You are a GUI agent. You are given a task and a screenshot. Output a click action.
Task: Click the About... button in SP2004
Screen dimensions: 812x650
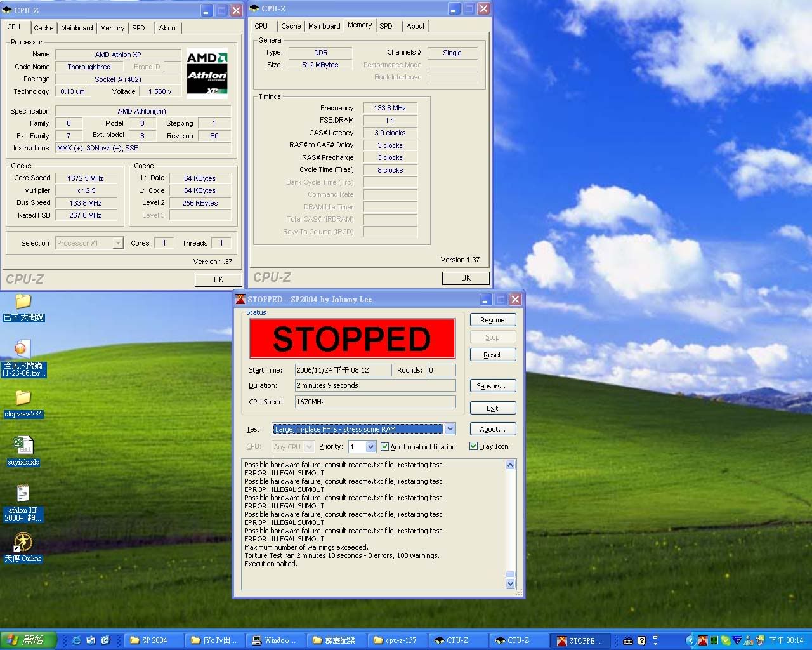(x=493, y=429)
